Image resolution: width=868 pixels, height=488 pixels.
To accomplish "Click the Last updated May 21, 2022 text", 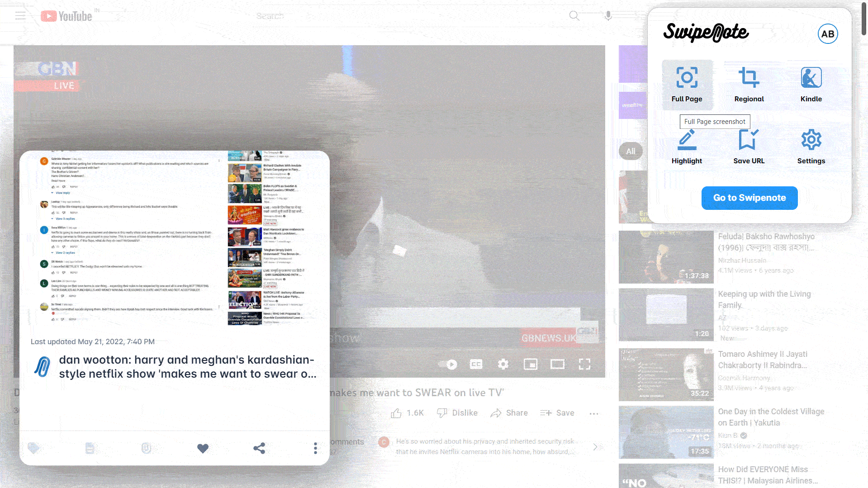I will pos(93,341).
